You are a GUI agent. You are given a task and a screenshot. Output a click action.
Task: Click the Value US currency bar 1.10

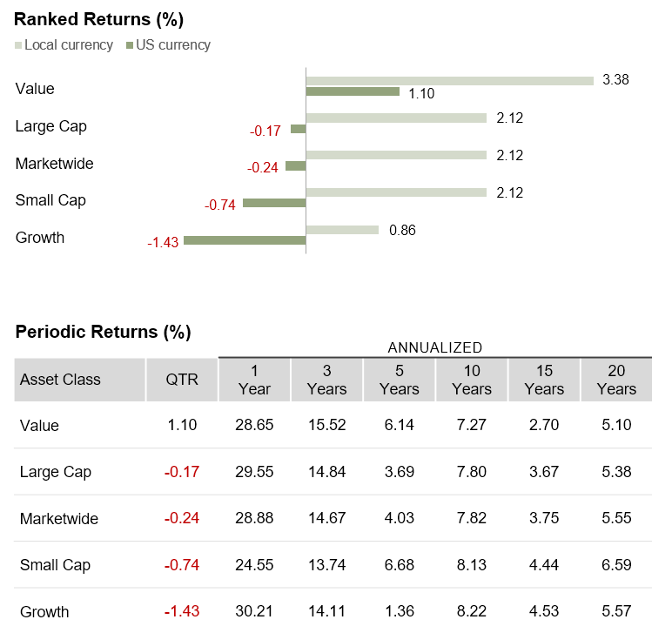pos(353,91)
